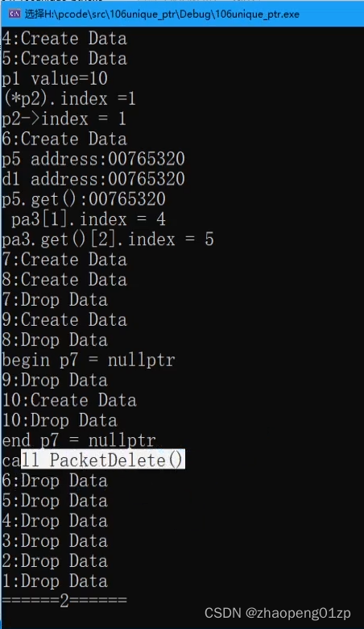Image resolution: width=364 pixels, height=629 pixels.
Task: Click the 'p2->index = 1' line
Action: click(64, 119)
